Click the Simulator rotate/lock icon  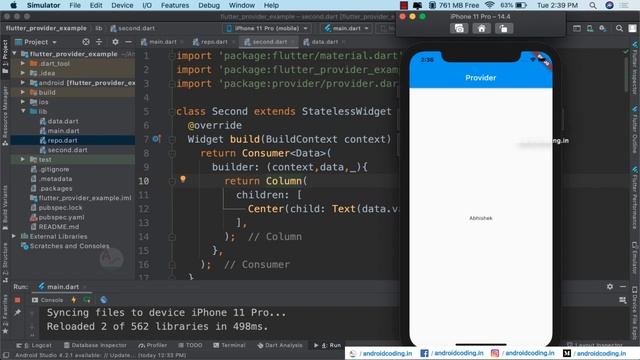pos(504,28)
